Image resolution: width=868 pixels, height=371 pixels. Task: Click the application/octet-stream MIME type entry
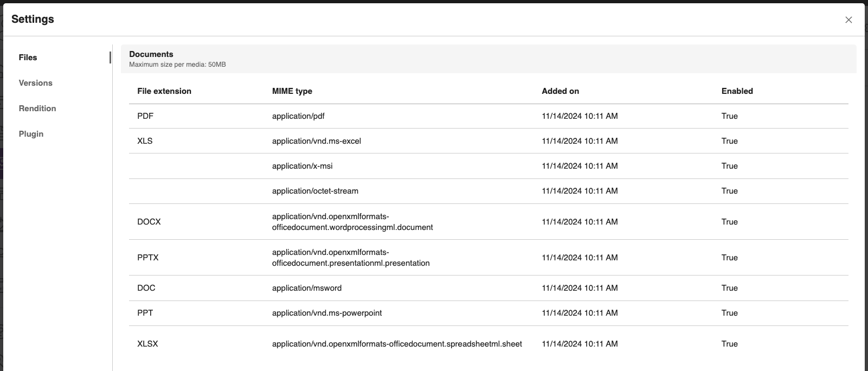[315, 191]
